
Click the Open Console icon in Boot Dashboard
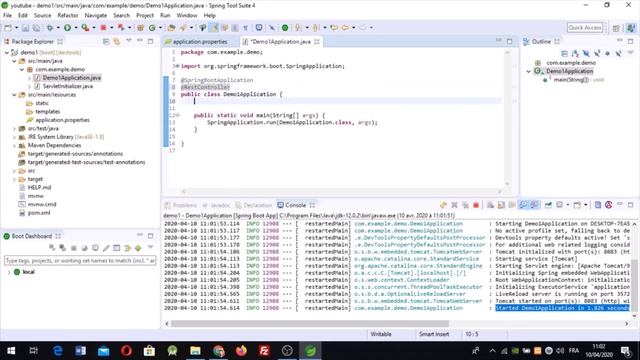[x=95, y=248]
